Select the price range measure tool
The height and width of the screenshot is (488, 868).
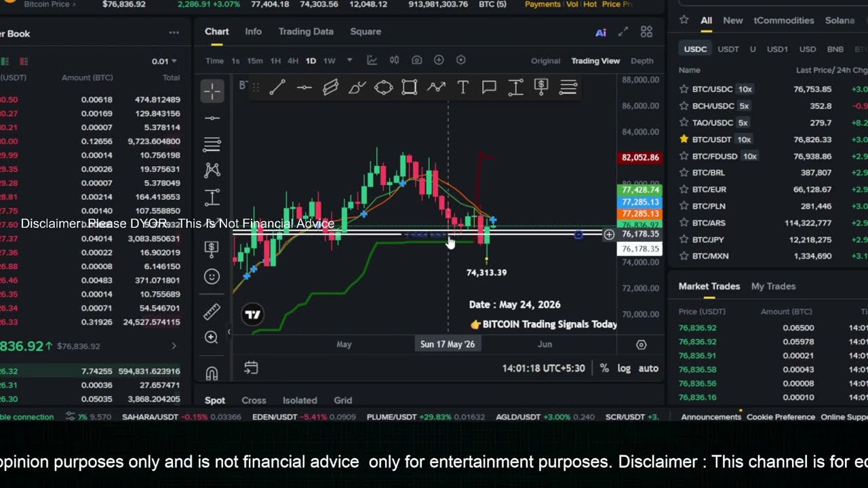coord(515,87)
